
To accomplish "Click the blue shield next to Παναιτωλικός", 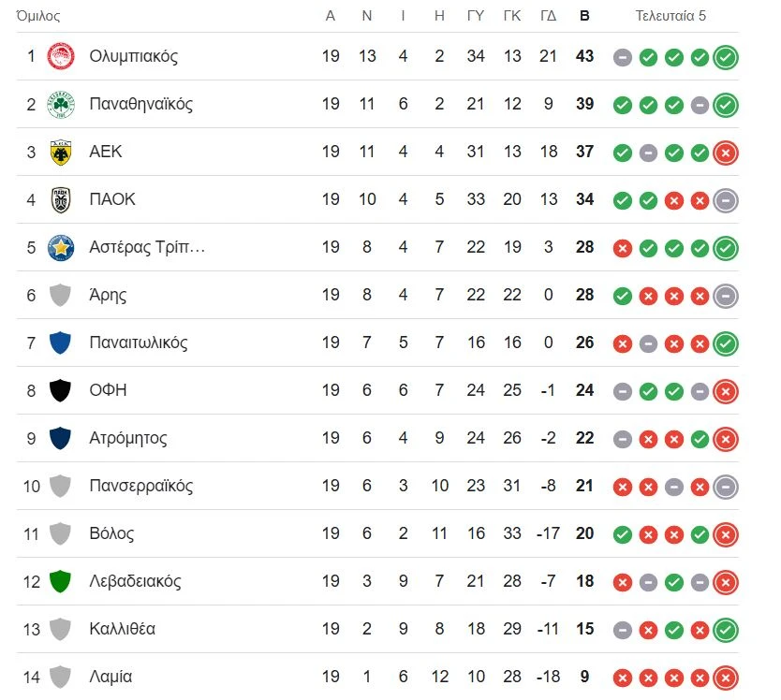I will point(61,343).
